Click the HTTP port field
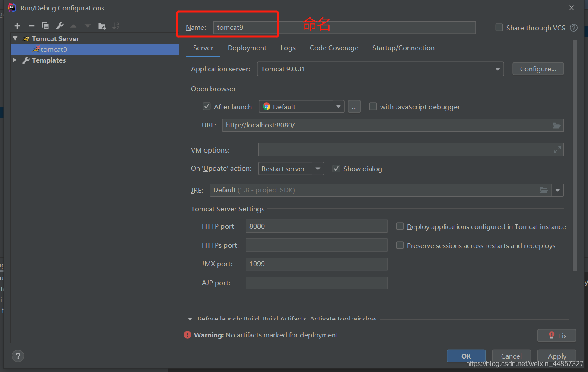 coord(316,226)
